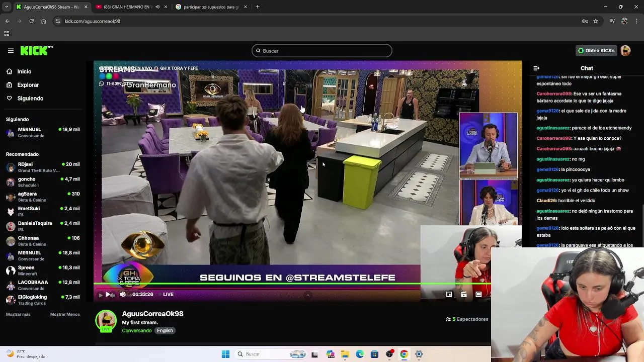Click the AguusCorreaOk98 channel name
This screenshot has height=362, width=644.
152,314
